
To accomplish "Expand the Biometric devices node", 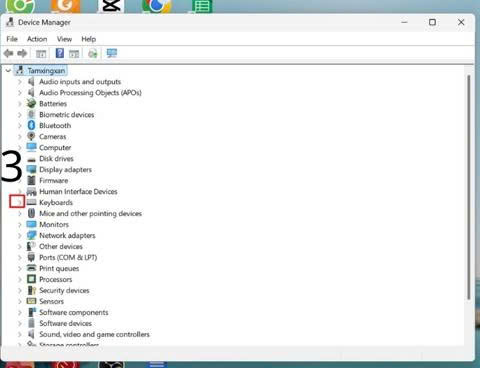I will [x=20, y=115].
